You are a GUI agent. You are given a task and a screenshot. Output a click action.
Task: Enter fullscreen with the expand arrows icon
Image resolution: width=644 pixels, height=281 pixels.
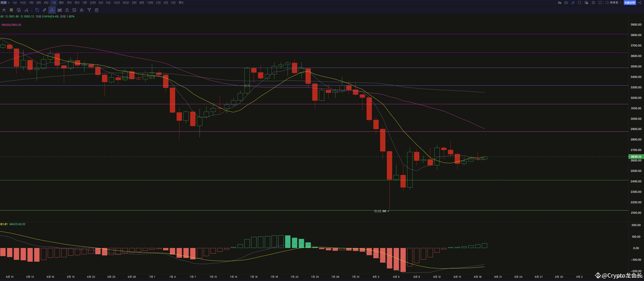(x=600, y=3)
